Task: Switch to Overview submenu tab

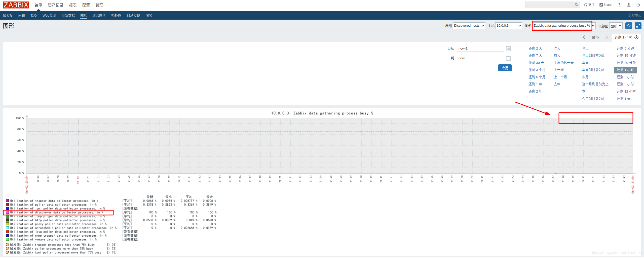Action: coord(34,15)
